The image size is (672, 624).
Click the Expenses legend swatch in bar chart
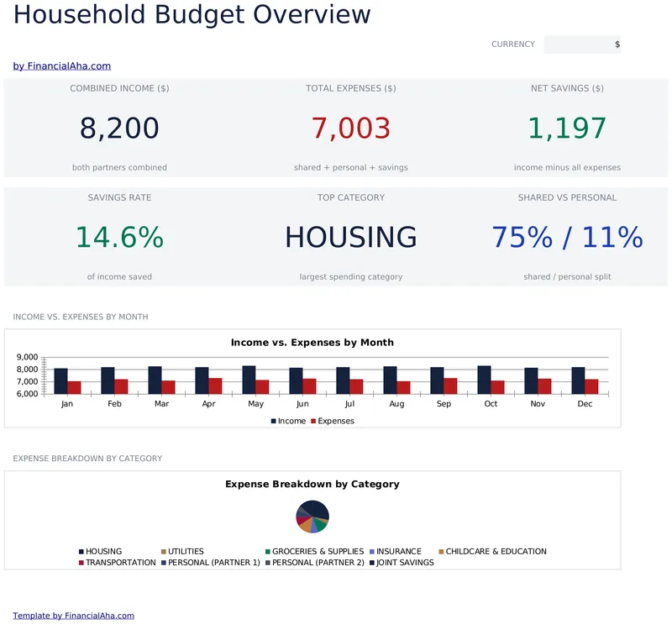(x=313, y=422)
